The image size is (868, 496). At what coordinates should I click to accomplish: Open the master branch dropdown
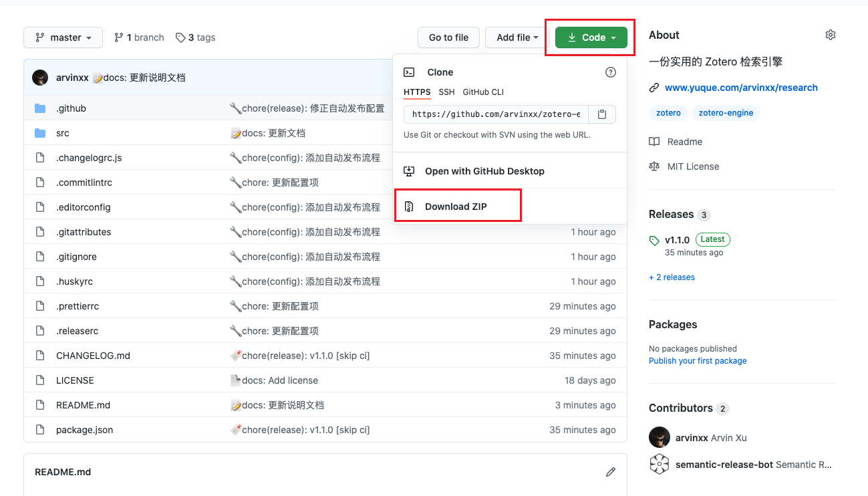(63, 37)
